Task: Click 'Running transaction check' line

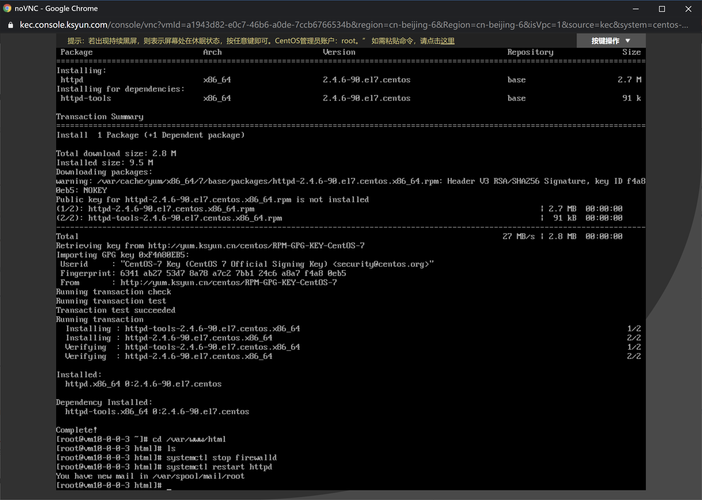Action: pos(114,292)
